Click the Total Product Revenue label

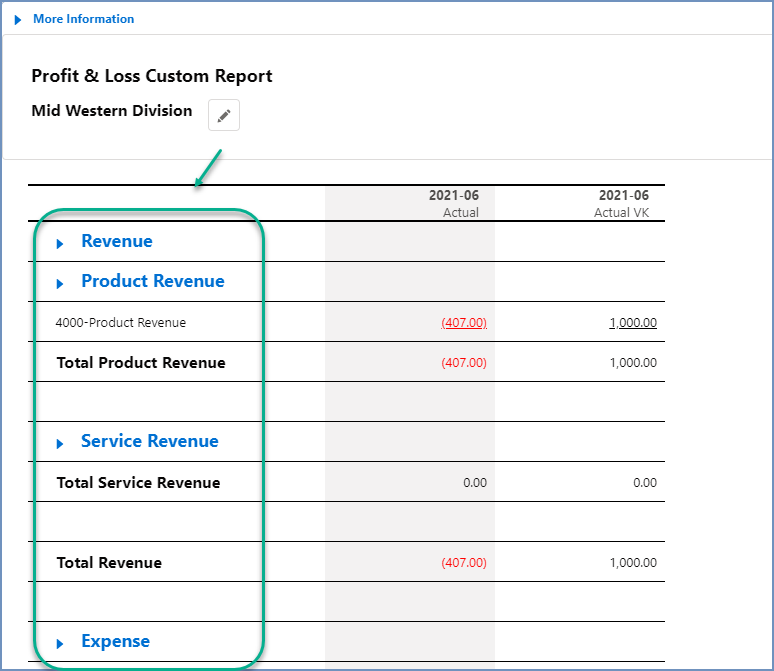(141, 362)
